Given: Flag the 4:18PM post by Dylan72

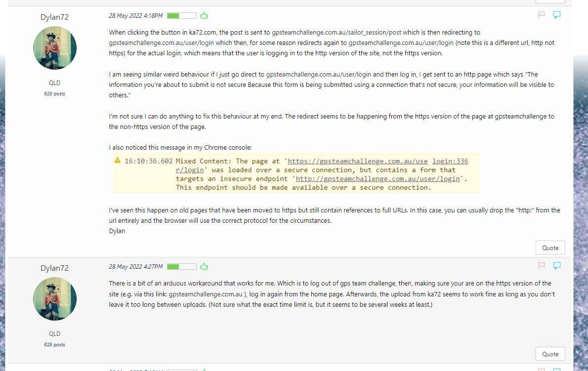Looking at the screenshot, I should pyautogui.click(x=541, y=15).
